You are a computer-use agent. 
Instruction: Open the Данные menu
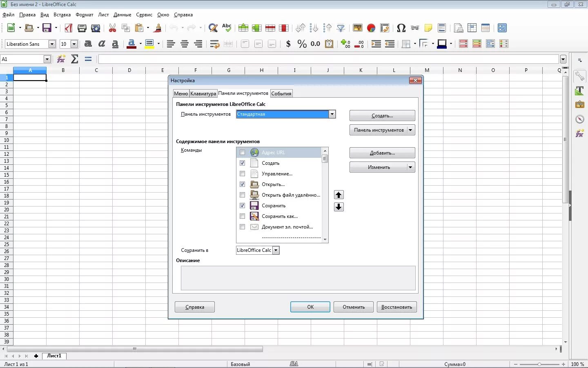[x=122, y=15]
